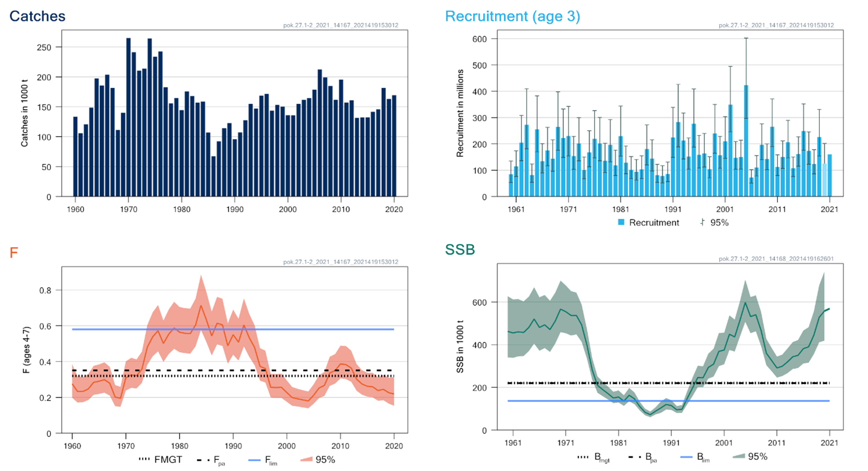The height and width of the screenshot is (471, 868).
Task: Click the Bpa dashed legend icon
Action: pyautogui.click(x=635, y=457)
